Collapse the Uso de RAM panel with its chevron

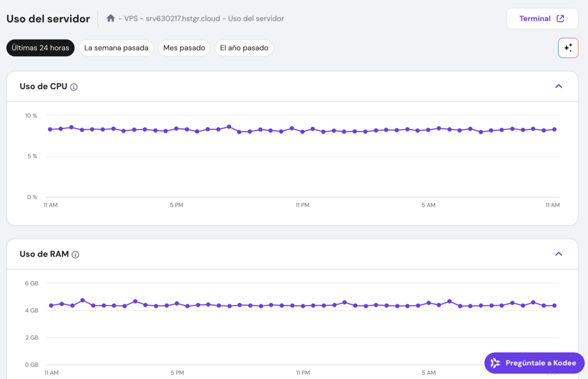[x=558, y=253]
